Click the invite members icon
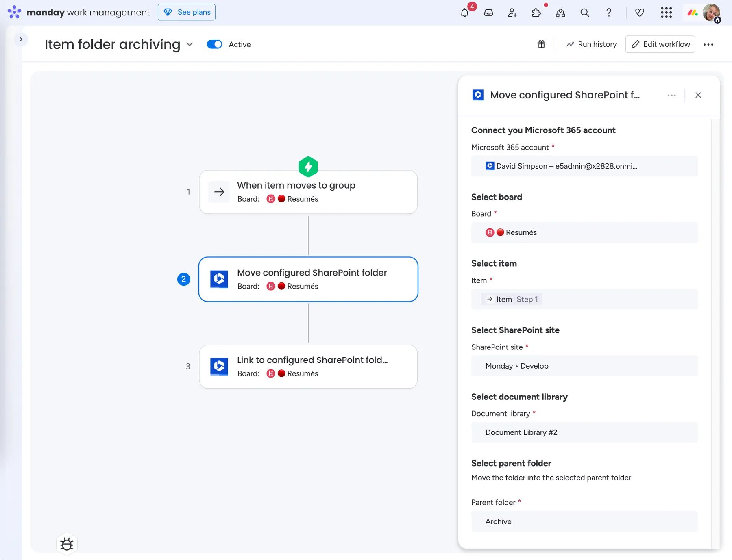The width and height of the screenshot is (732, 560). coord(512,13)
